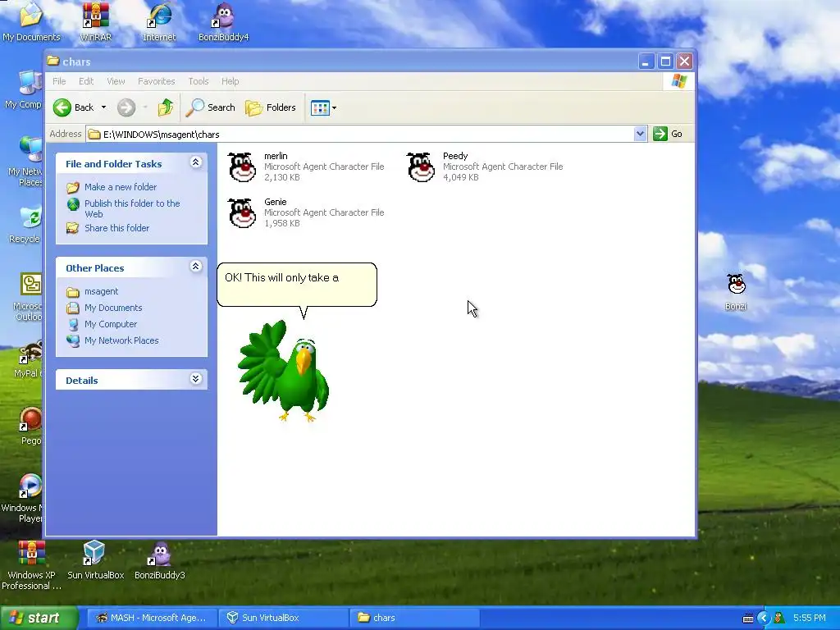Toggle the Folders pane
Viewport: 840px width, 630px height.
(x=271, y=107)
